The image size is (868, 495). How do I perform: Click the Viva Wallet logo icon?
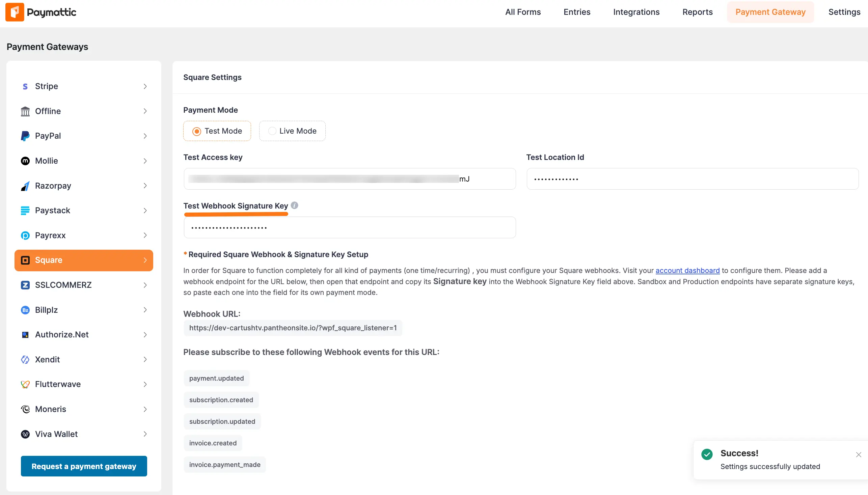click(25, 435)
